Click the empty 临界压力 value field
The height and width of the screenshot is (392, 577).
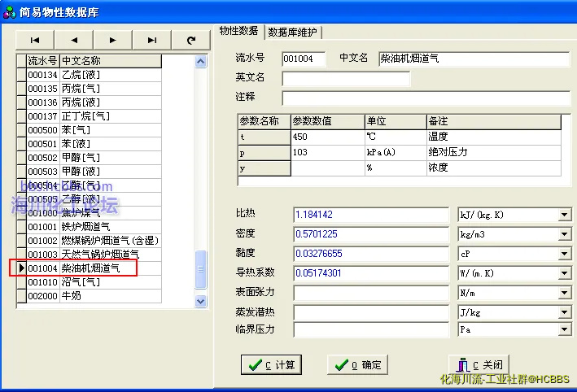click(x=371, y=329)
